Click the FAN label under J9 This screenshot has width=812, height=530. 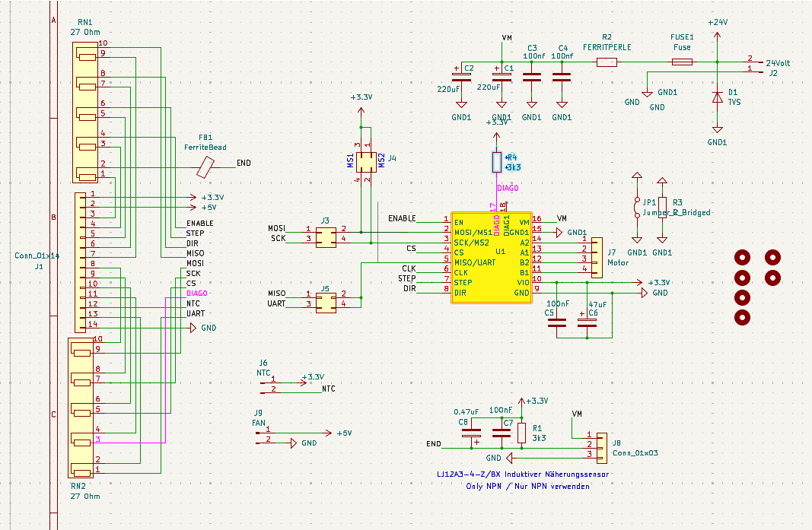[x=259, y=423]
